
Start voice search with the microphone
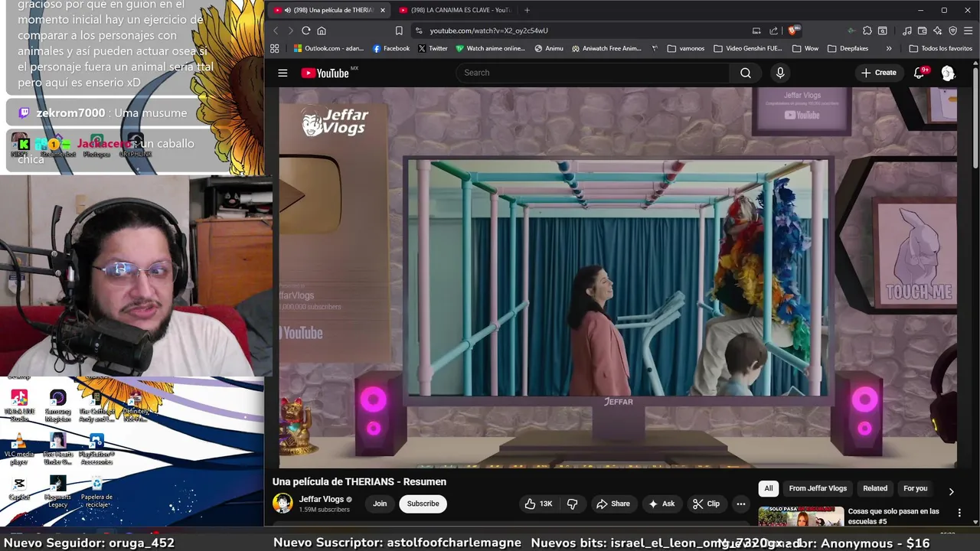click(780, 73)
